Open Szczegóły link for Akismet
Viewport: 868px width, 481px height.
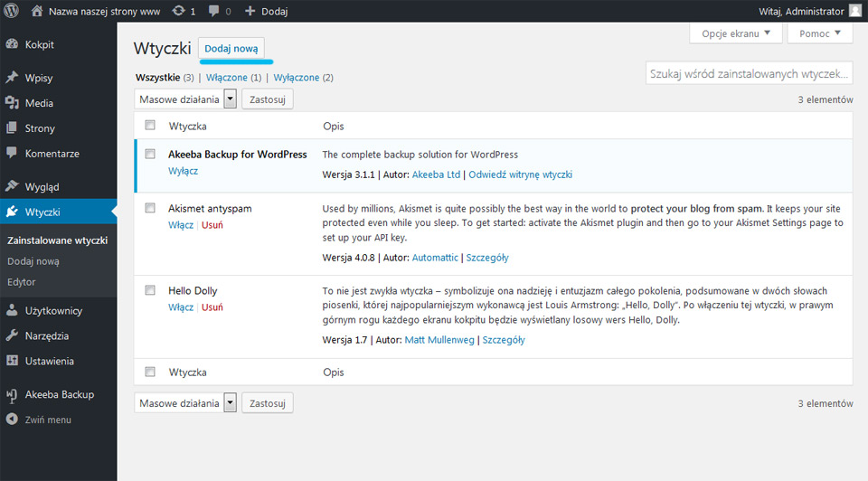tap(487, 258)
